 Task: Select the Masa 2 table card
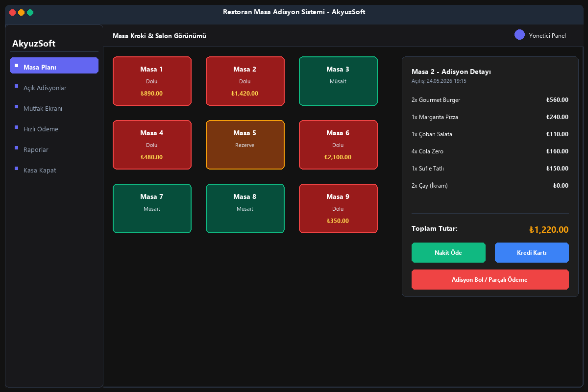245,81
